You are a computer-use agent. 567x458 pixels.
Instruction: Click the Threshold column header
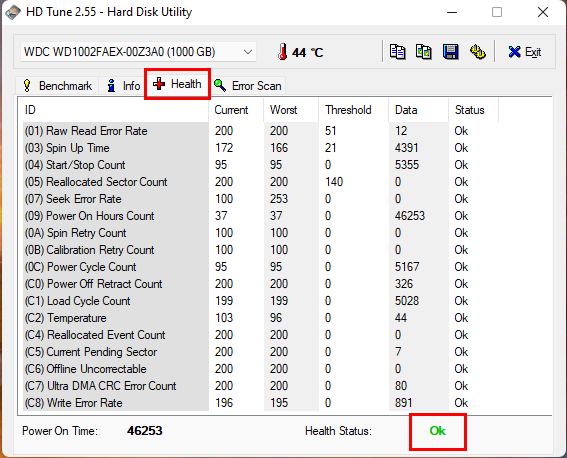pos(354,110)
